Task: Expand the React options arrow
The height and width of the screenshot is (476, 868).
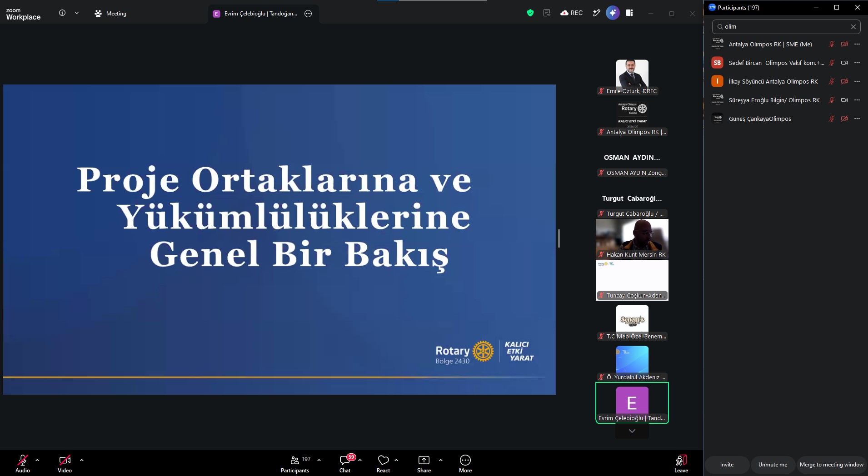Action: click(x=396, y=460)
